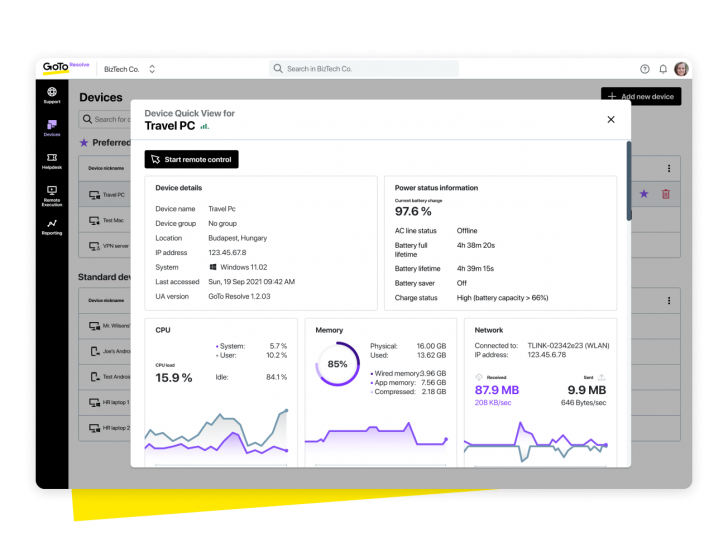Open the standard devices three-dot menu
The image size is (728, 547).
click(x=669, y=300)
